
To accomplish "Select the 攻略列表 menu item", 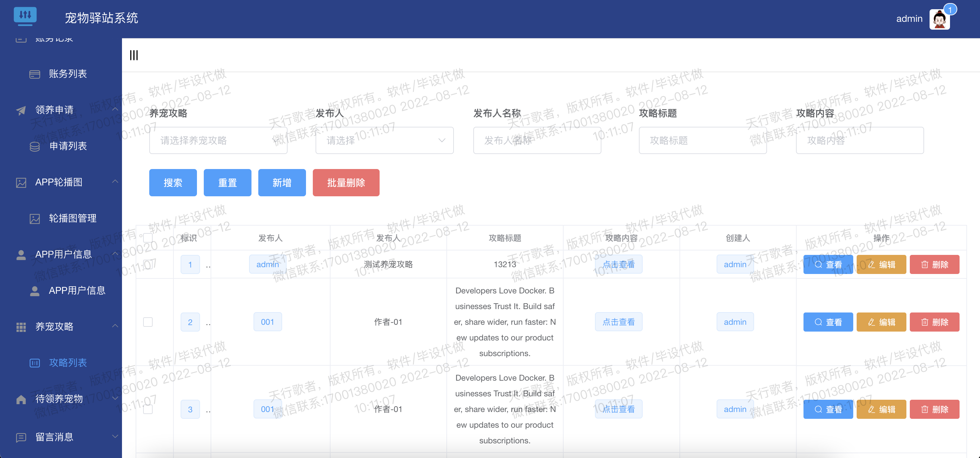I will pos(68,363).
